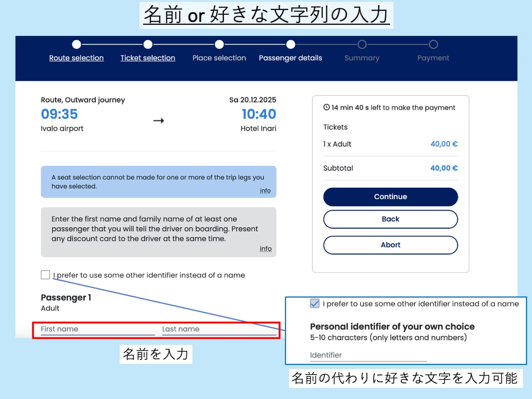This screenshot has height=399, width=532.
Task: Click the First name input field
Action: point(98,329)
